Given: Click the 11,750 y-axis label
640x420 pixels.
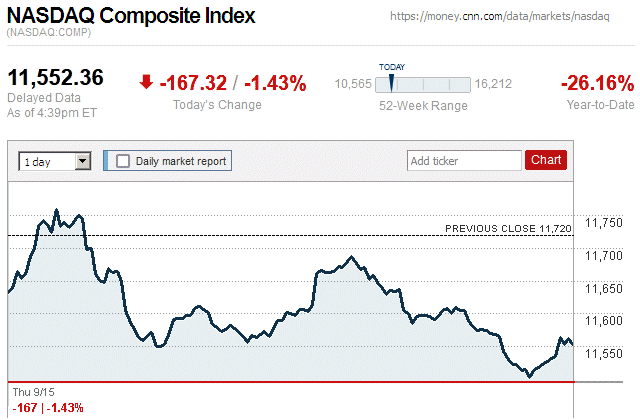Looking at the screenshot, I should coord(604,222).
